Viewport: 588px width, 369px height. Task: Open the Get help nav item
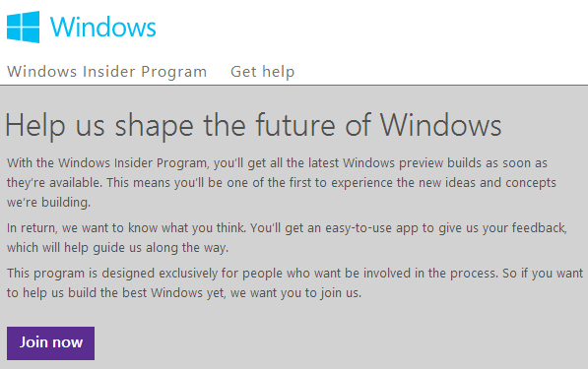[x=263, y=72]
